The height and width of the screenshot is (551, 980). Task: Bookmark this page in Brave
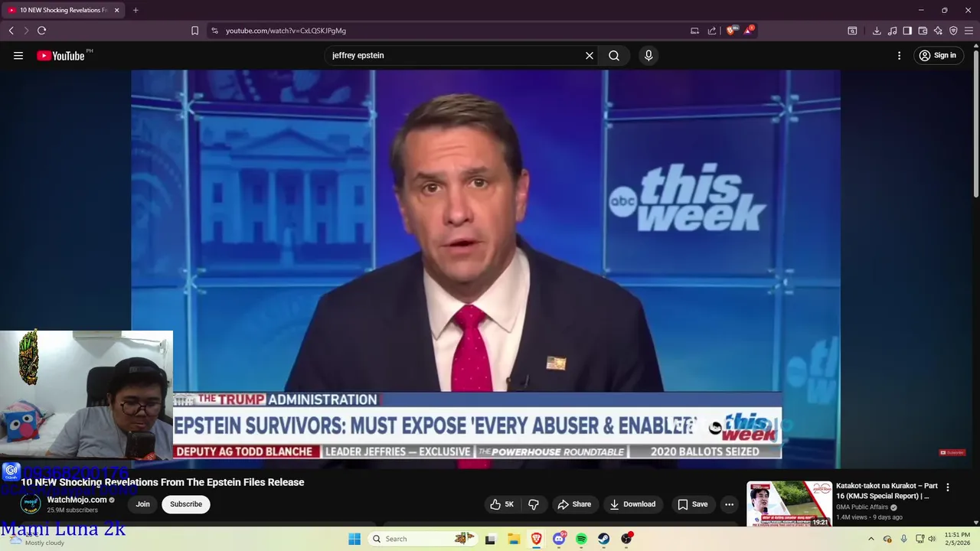pyautogui.click(x=194, y=31)
